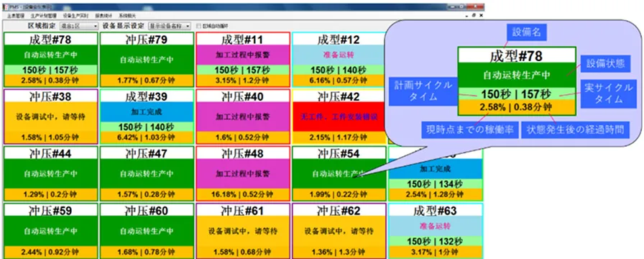The image size is (644, 259).
Task: Click the 150秒 | 132秒 cycle time text
Action: click(436, 241)
